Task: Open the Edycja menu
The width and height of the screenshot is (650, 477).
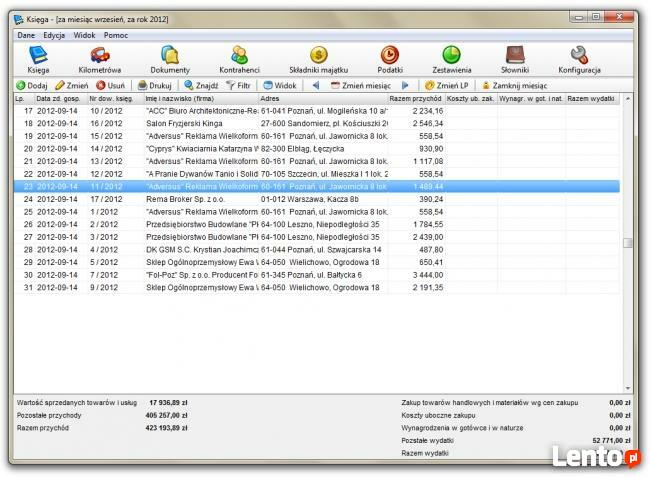Action: (x=54, y=35)
